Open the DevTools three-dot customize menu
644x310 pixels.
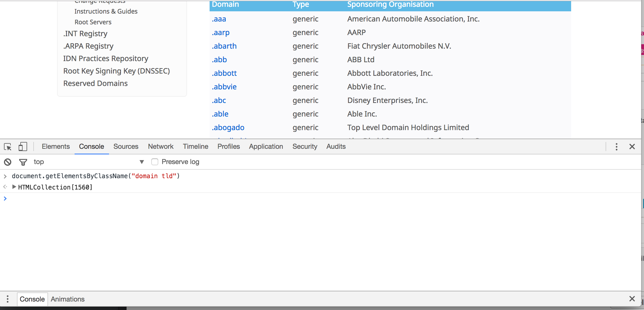616,147
